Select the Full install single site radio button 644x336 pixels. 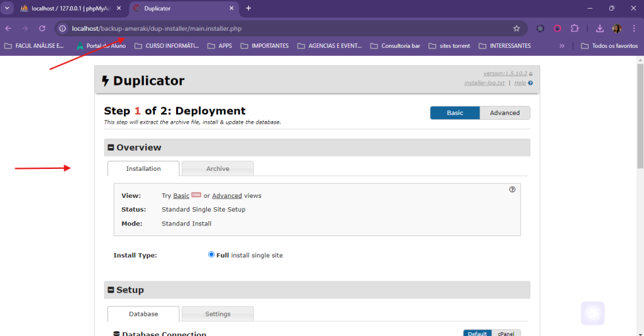211,255
